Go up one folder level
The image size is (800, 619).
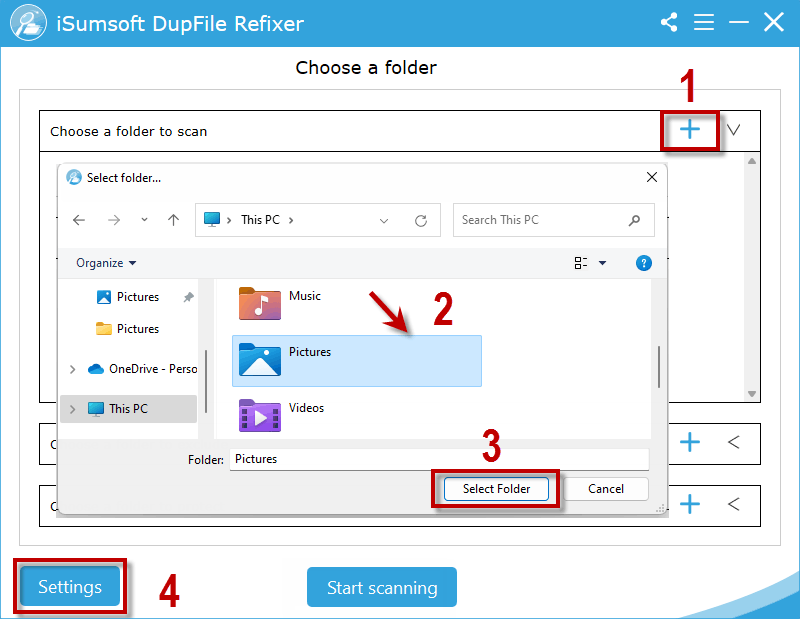(173, 220)
